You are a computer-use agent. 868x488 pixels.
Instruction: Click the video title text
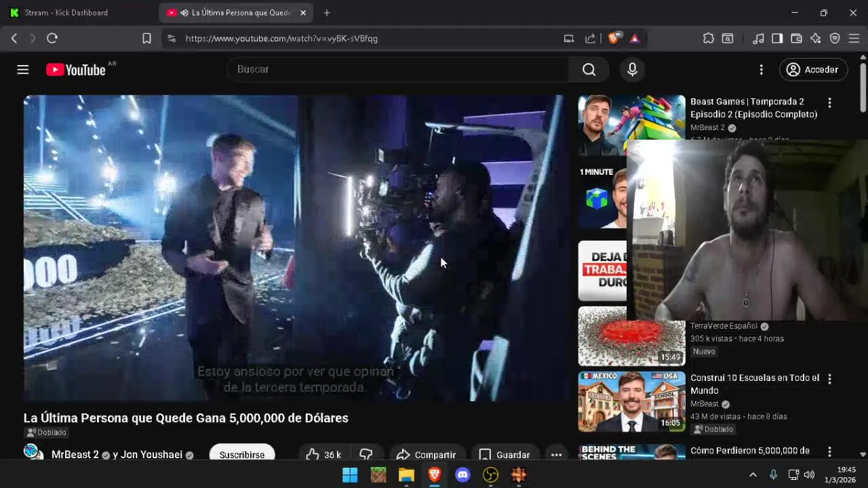pos(186,418)
